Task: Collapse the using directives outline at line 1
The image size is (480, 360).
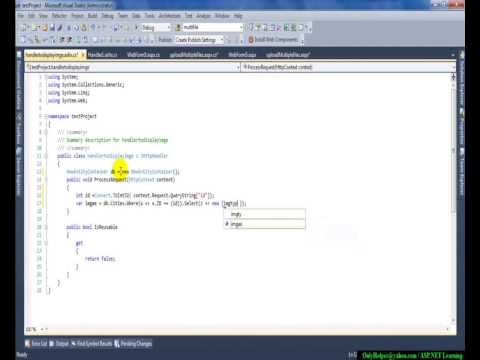Action: 46,77
